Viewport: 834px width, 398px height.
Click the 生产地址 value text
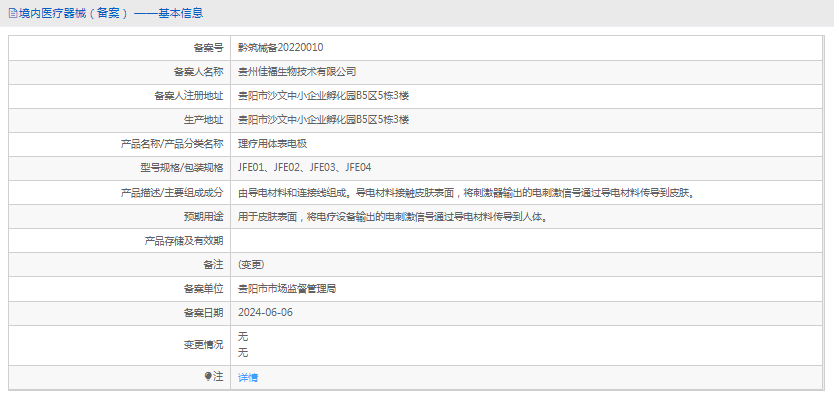point(323,120)
